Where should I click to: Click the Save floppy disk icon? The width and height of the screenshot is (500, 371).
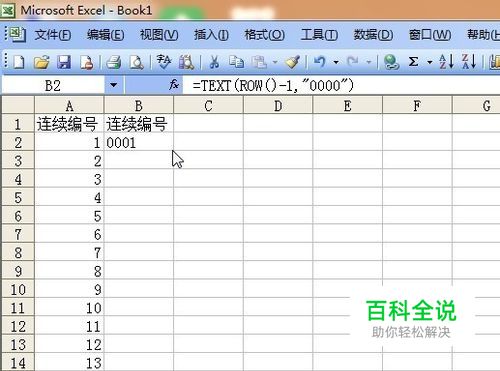coord(64,62)
